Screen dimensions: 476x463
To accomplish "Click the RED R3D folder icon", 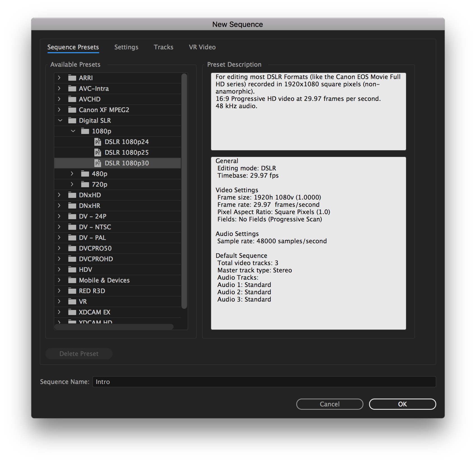I will click(72, 291).
